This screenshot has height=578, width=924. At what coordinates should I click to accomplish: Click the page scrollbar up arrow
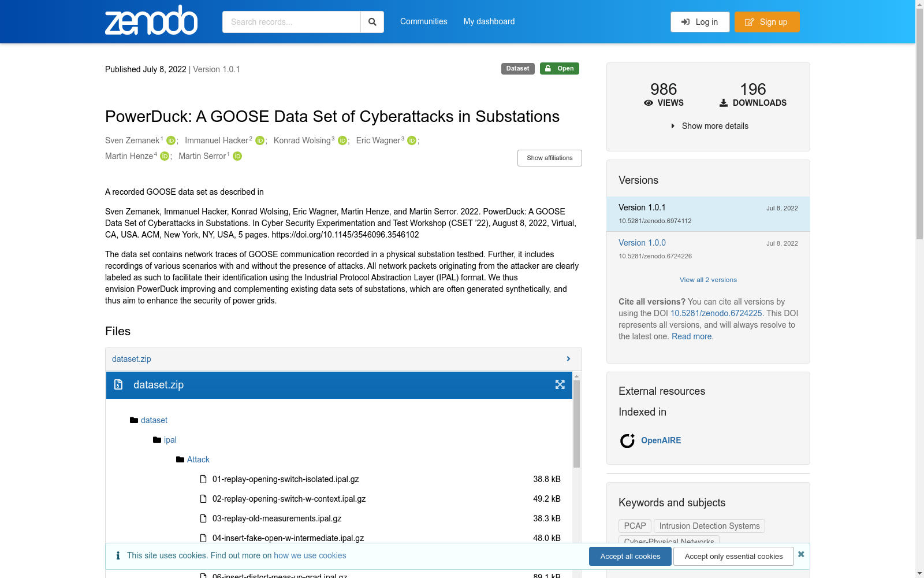click(x=919, y=4)
